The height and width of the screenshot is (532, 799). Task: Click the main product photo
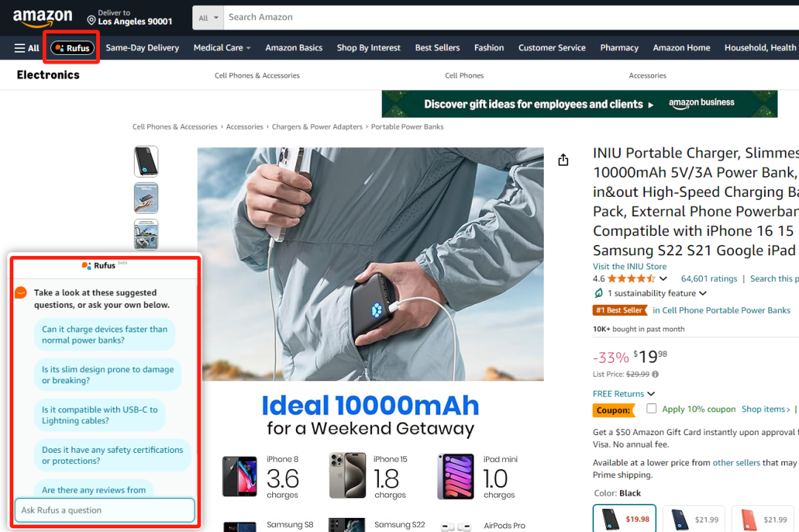[371, 264]
